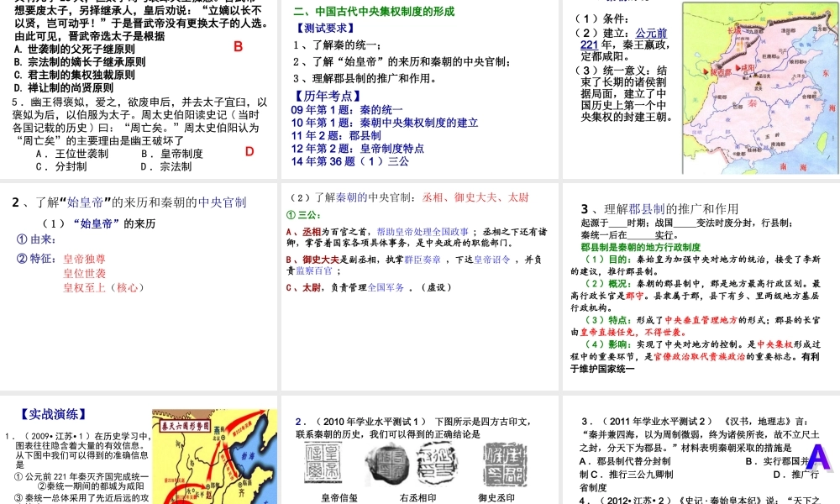Image resolution: width=840 pixels, height=504 pixels.
Task: Click the seal image above 皇帝信玺
Action: coord(323,464)
